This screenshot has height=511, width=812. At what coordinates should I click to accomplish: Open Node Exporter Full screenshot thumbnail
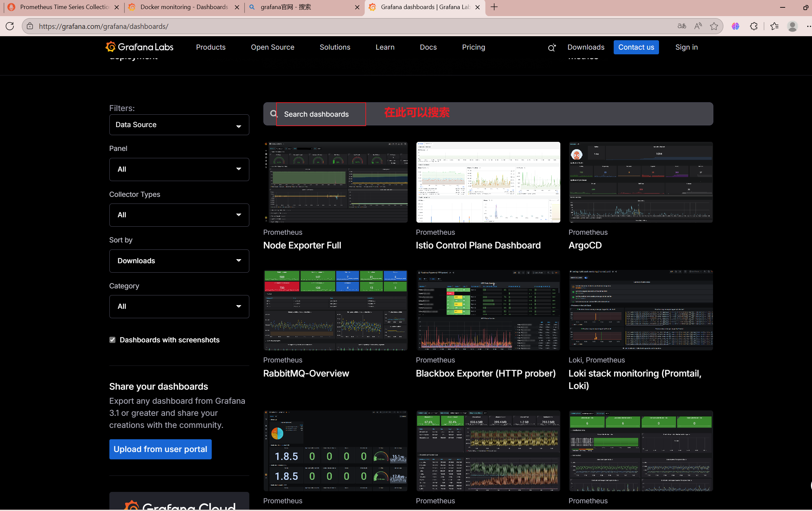pos(336,182)
